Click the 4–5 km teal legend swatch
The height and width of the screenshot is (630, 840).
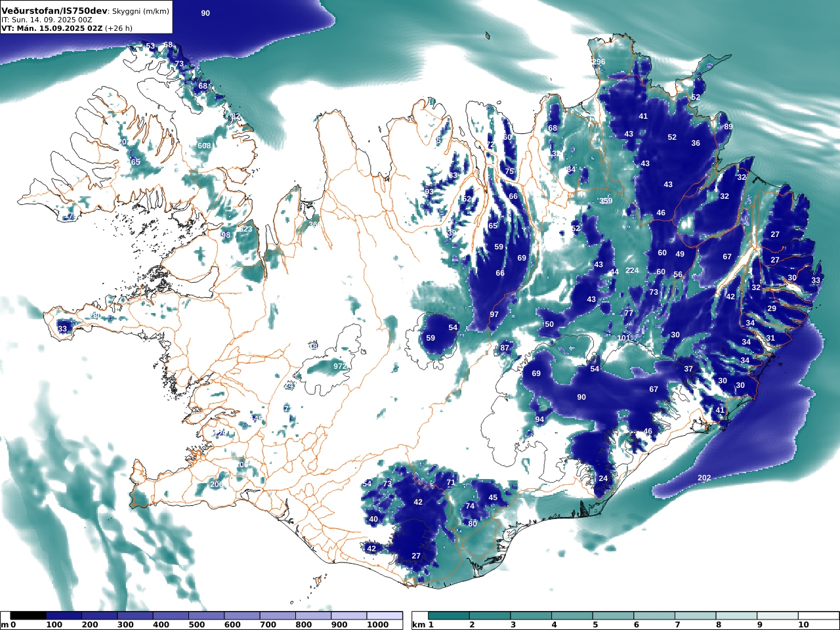click(x=572, y=616)
